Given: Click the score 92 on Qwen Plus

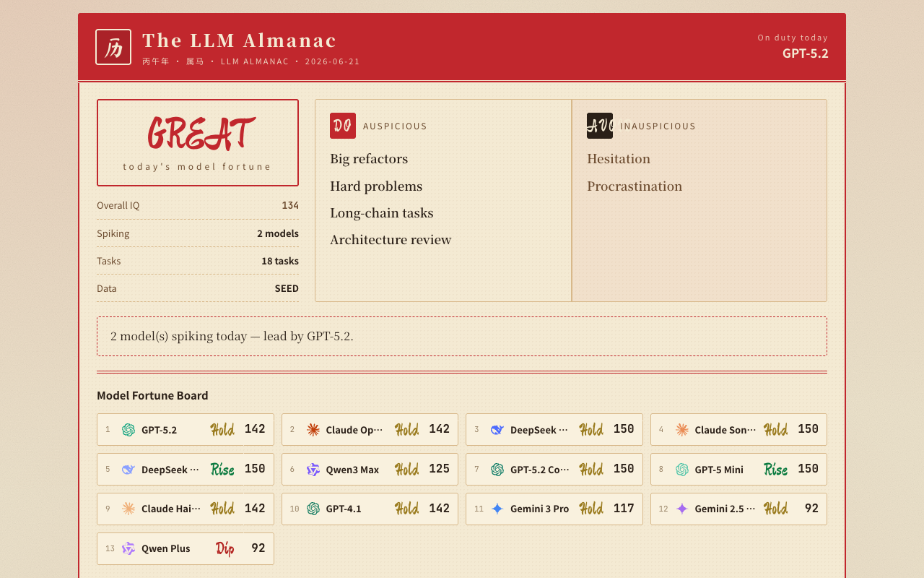Looking at the screenshot, I should pyautogui.click(x=258, y=548).
